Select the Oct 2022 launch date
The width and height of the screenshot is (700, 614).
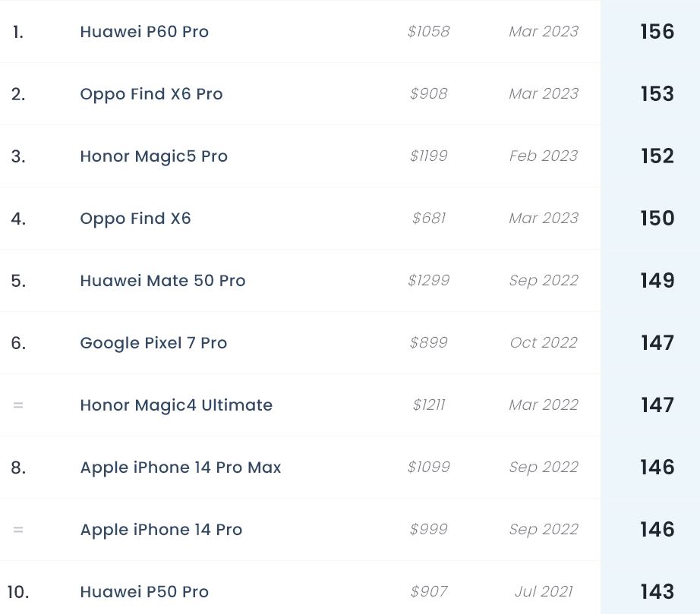coord(544,343)
